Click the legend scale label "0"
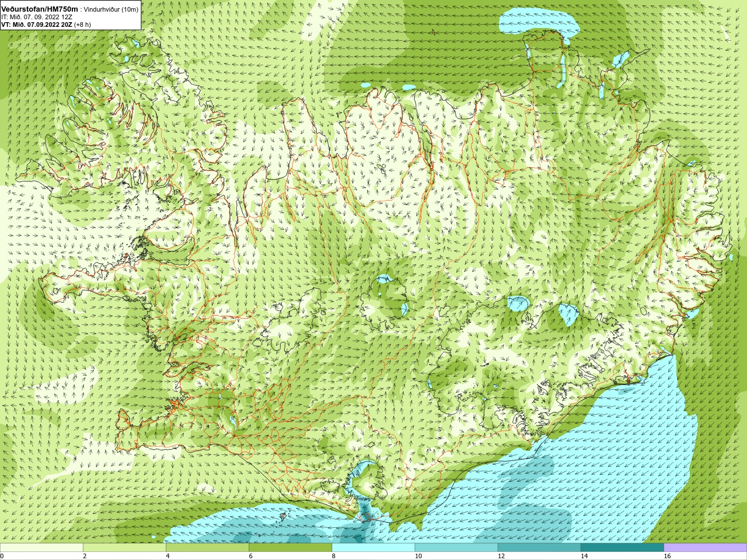This screenshot has height=560, width=747. tap(2, 556)
